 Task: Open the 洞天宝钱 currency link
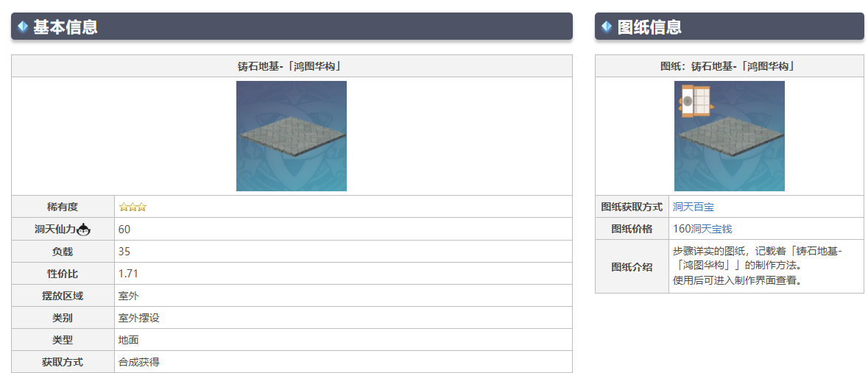click(712, 229)
